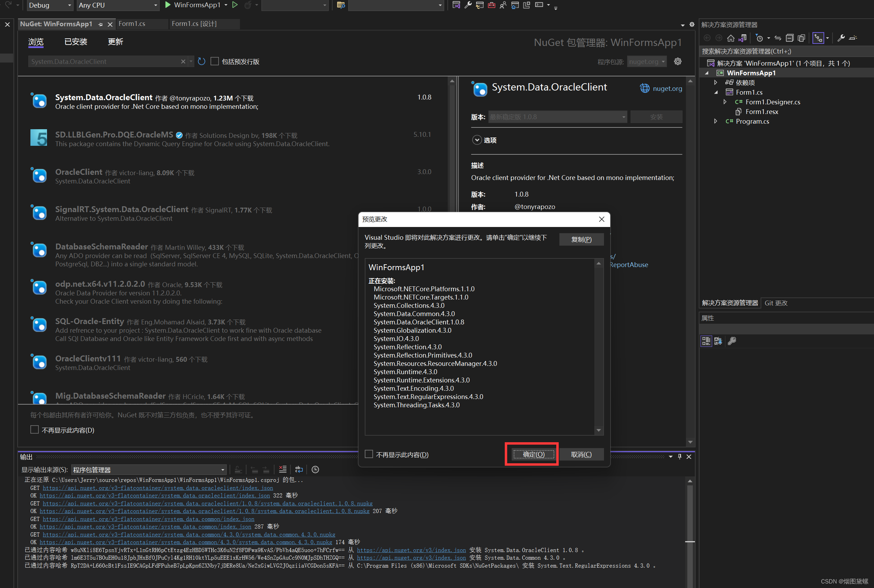
Task: Click inside the NuGet search box
Action: (x=105, y=61)
